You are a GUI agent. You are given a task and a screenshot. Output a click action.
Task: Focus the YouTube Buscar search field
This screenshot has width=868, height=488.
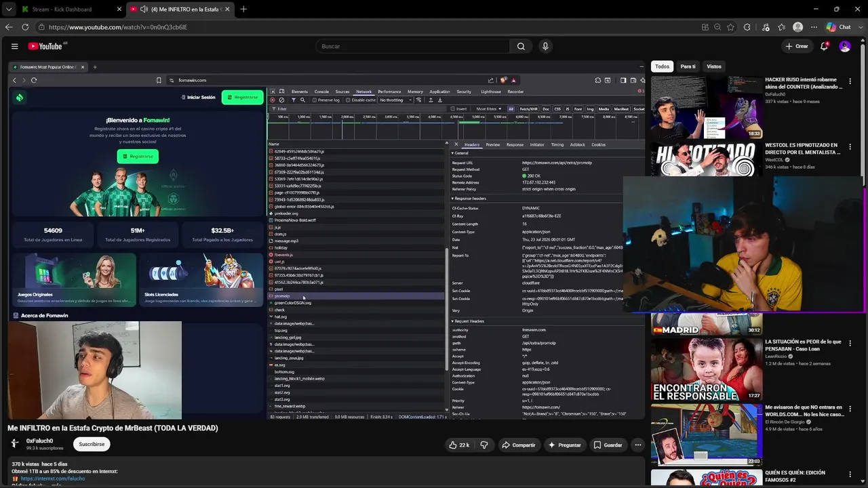pyautogui.click(x=412, y=46)
